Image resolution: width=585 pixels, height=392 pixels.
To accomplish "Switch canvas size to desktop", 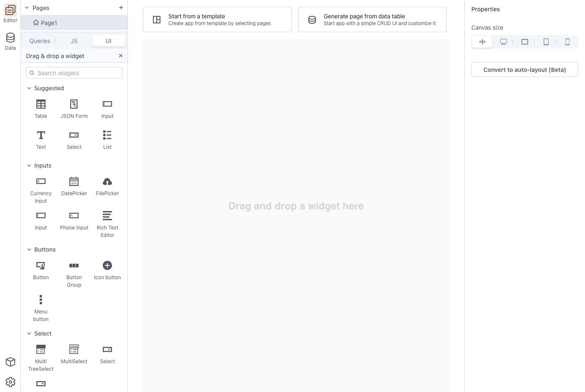I will [504, 42].
